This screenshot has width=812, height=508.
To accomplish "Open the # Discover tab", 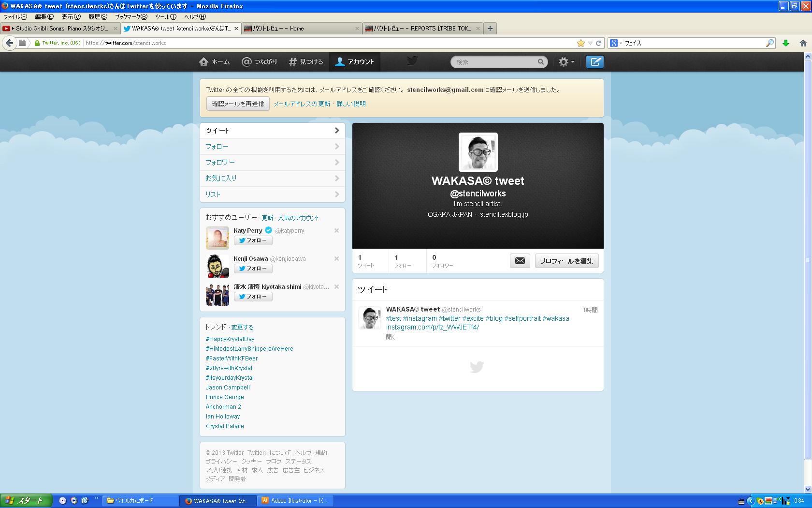I will (x=305, y=62).
